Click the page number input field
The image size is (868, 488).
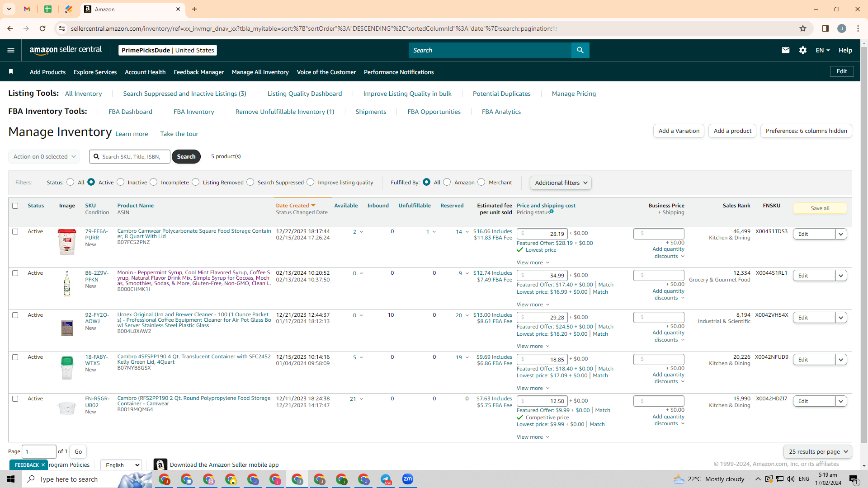(39, 451)
